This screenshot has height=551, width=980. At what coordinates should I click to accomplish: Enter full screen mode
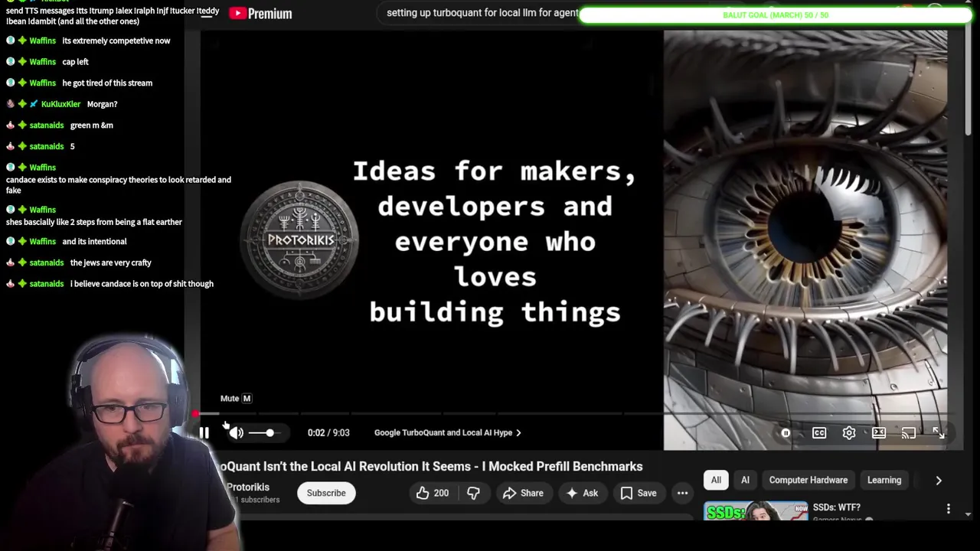(939, 433)
